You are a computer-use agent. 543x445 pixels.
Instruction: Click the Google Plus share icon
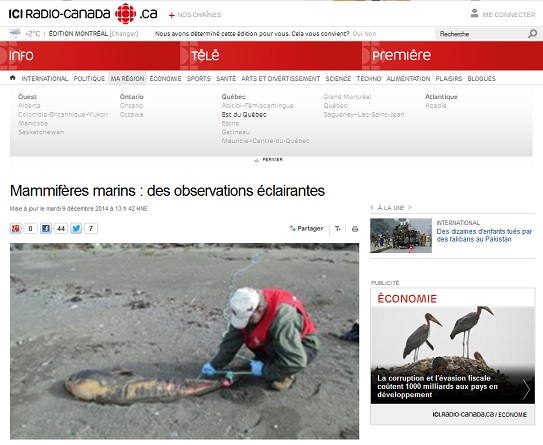pos(16,229)
